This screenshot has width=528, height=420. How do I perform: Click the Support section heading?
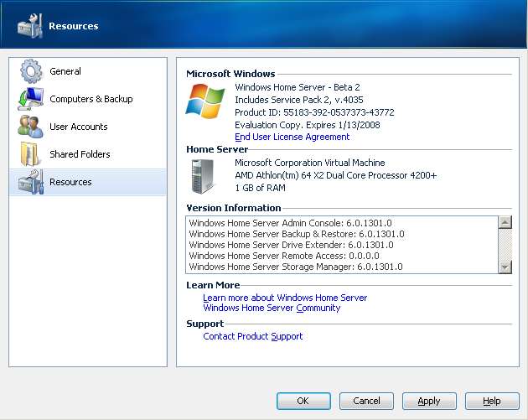tap(204, 324)
